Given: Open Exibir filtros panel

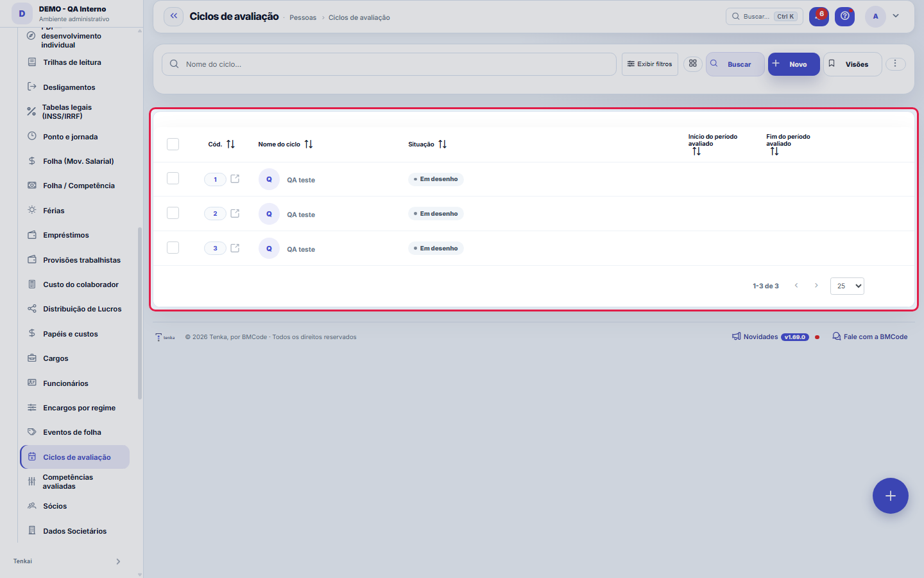Looking at the screenshot, I should 649,64.
